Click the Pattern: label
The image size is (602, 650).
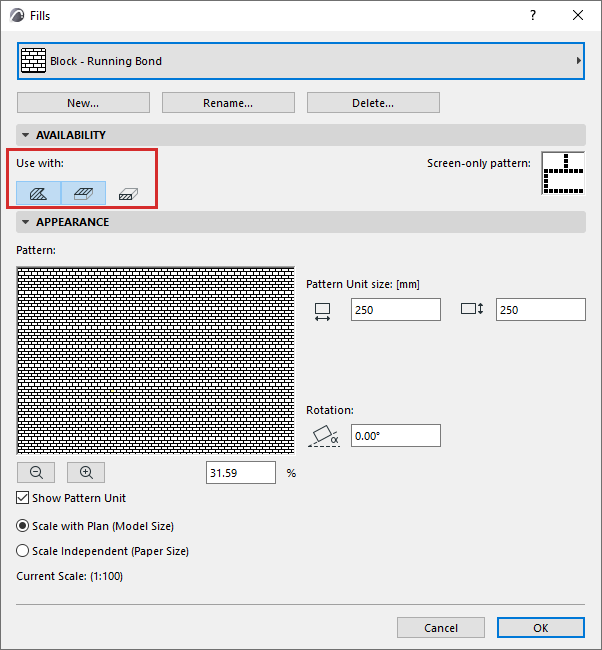pyautogui.click(x=36, y=250)
